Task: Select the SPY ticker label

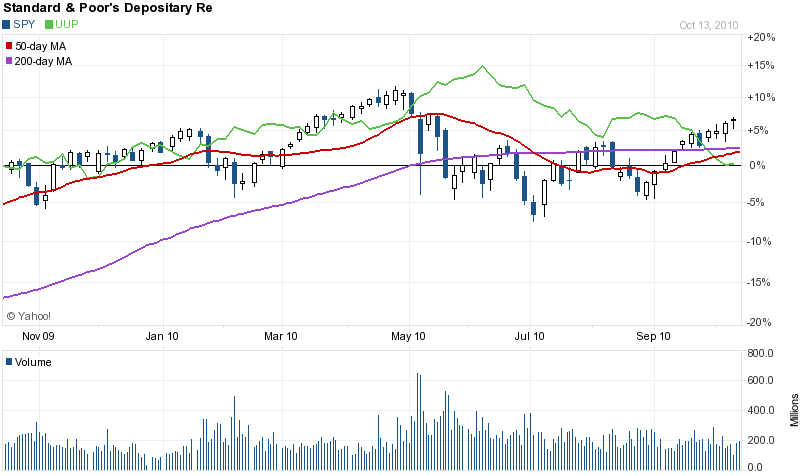Action: point(24,23)
